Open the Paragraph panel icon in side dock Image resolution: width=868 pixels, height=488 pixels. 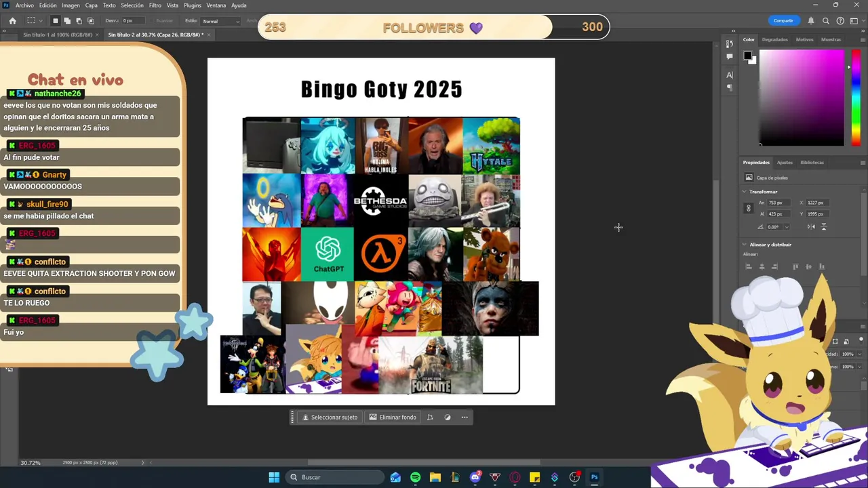(x=730, y=87)
